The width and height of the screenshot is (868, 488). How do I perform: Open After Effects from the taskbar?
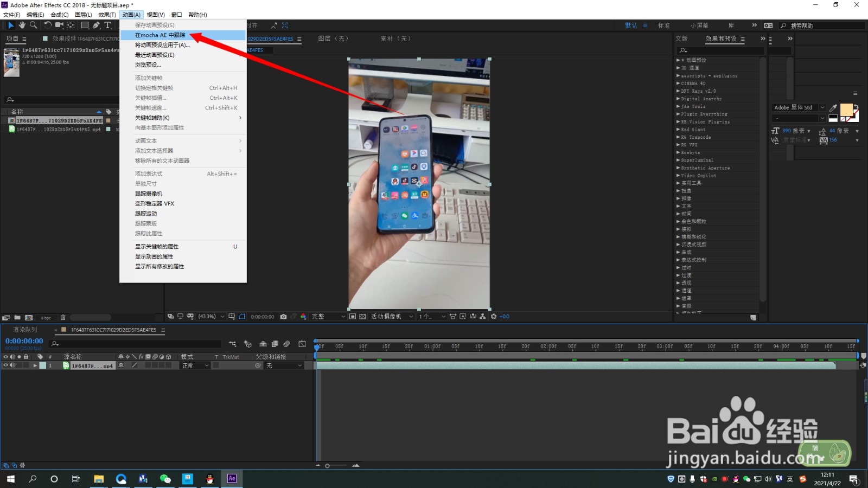click(x=232, y=478)
